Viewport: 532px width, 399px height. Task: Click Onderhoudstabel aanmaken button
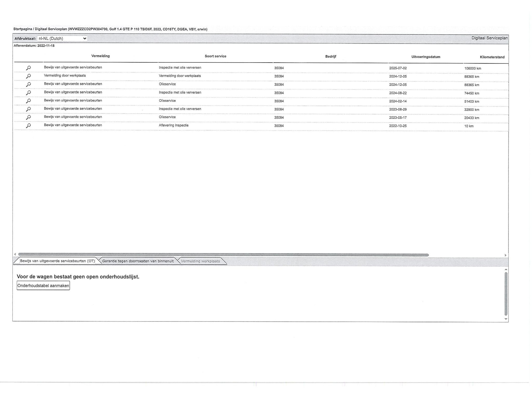pyautogui.click(x=43, y=286)
